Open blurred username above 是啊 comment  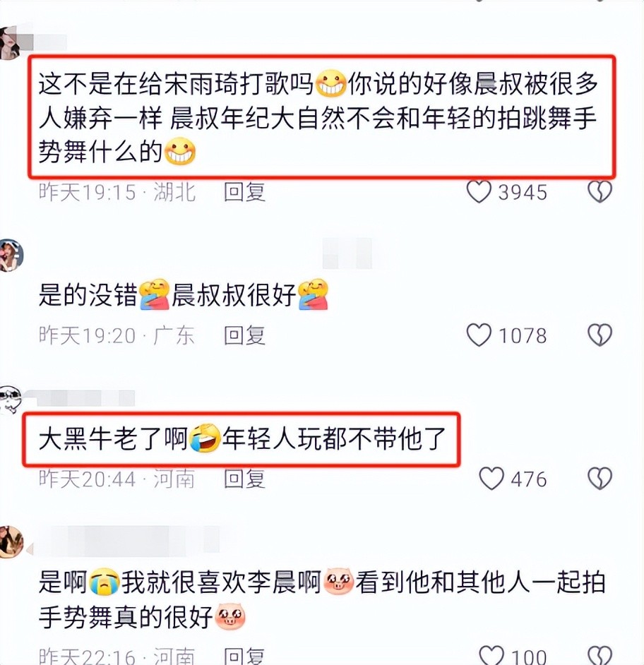point(126,541)
